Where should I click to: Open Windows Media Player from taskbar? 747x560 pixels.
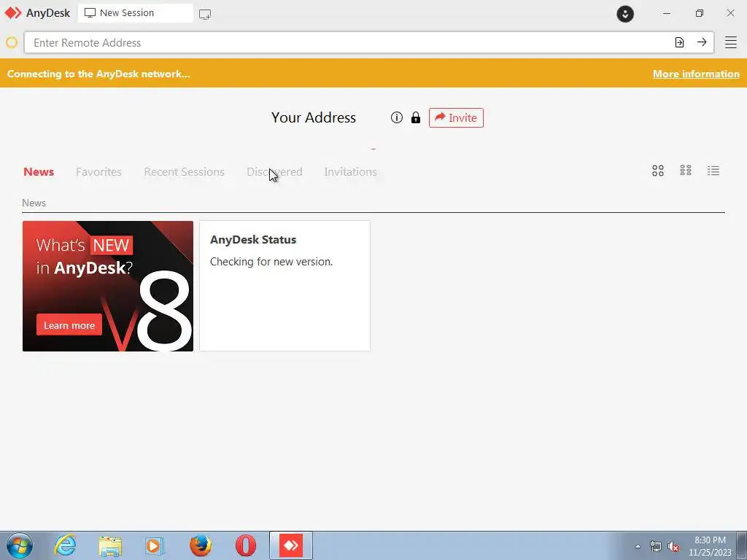pos(154,545)
